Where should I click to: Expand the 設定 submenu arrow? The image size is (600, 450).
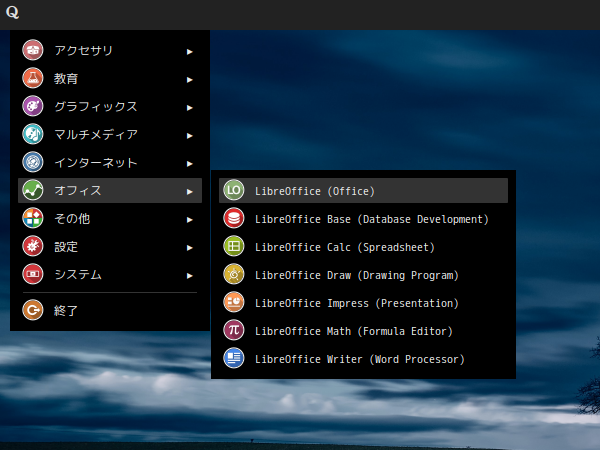[189, 248]
